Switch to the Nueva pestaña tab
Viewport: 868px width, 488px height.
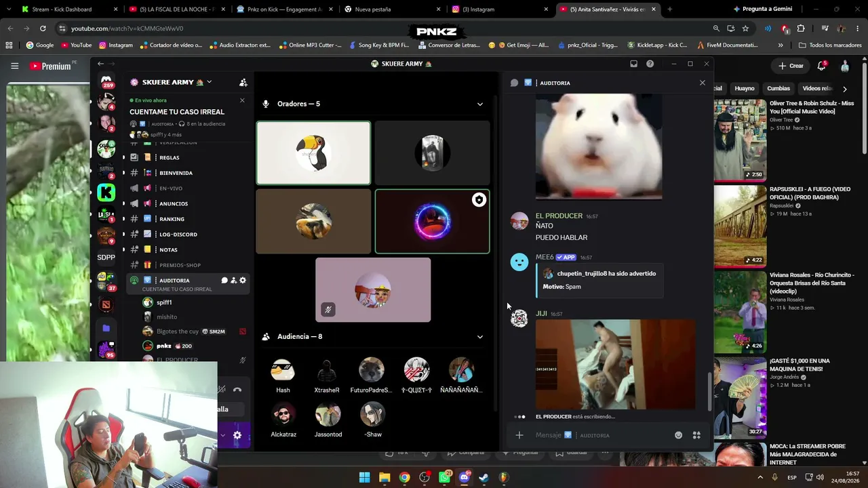[391, 9]
